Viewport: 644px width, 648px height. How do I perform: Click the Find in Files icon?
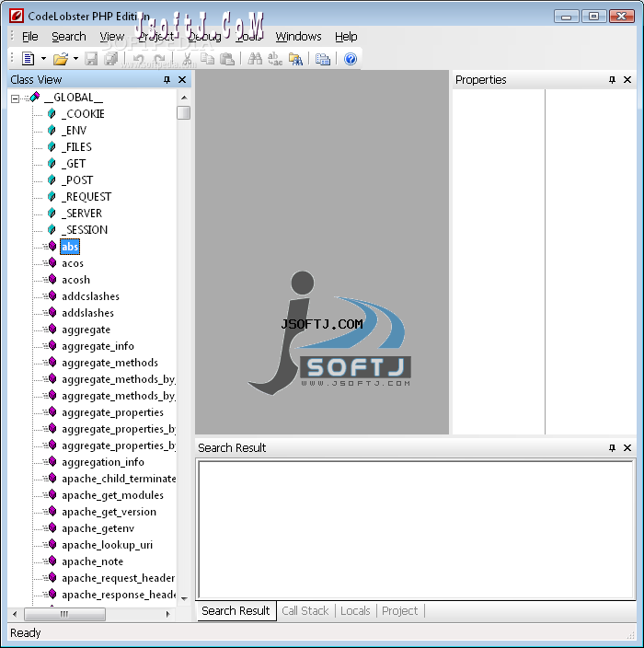point(295,59)
